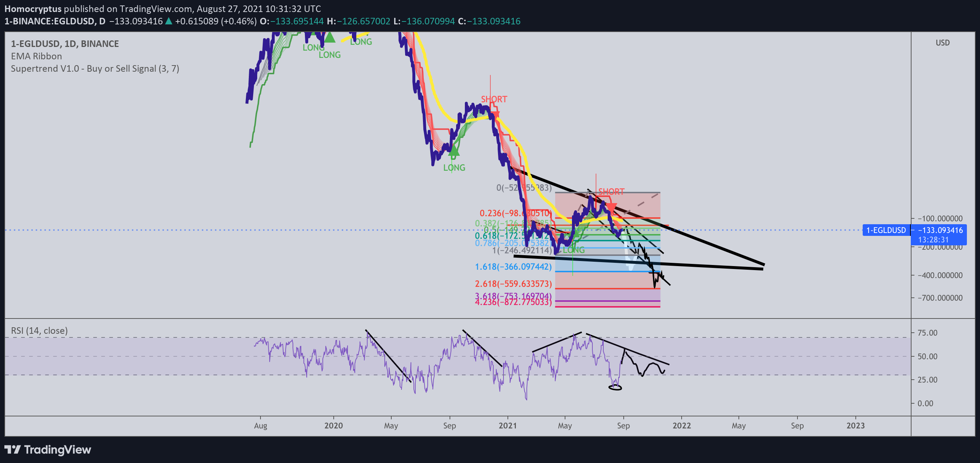Click the red SHORT marker near 2021

pos(494,99)
